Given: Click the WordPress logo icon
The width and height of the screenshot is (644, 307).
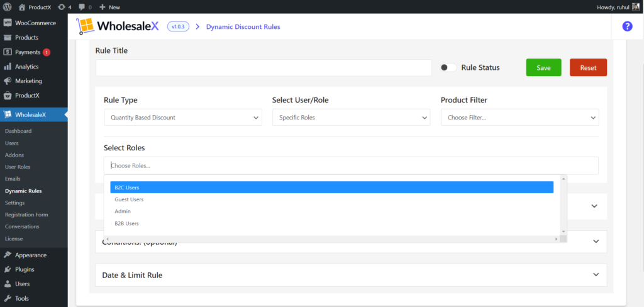Looking at the screenshot, I should pos(7,7).
